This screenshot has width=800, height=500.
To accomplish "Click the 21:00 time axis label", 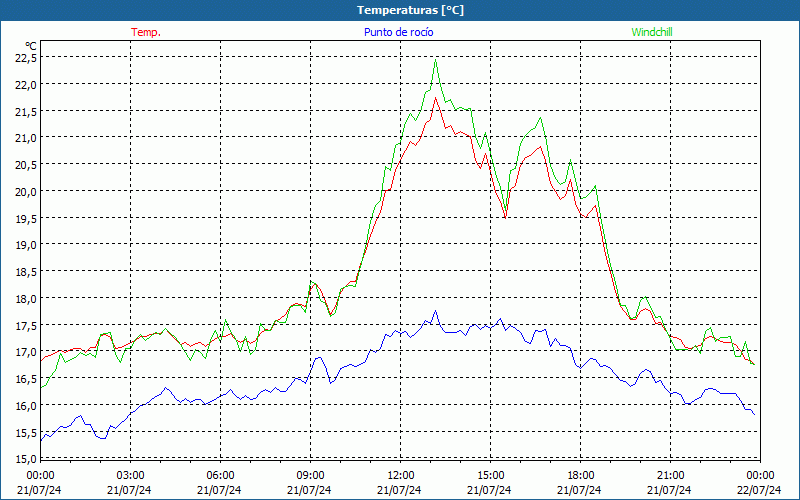I will click(x=670, y=476).
